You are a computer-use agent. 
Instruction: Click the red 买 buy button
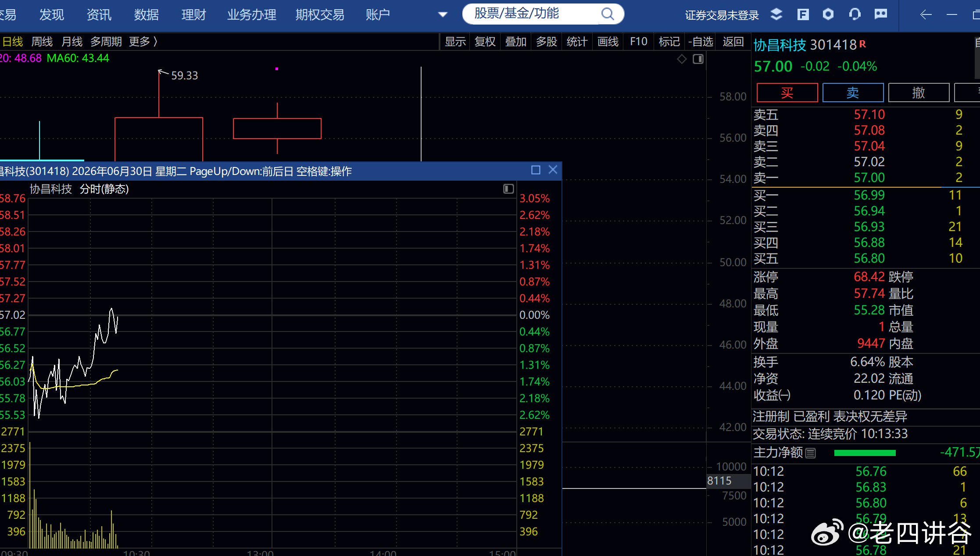pos(787,93)
